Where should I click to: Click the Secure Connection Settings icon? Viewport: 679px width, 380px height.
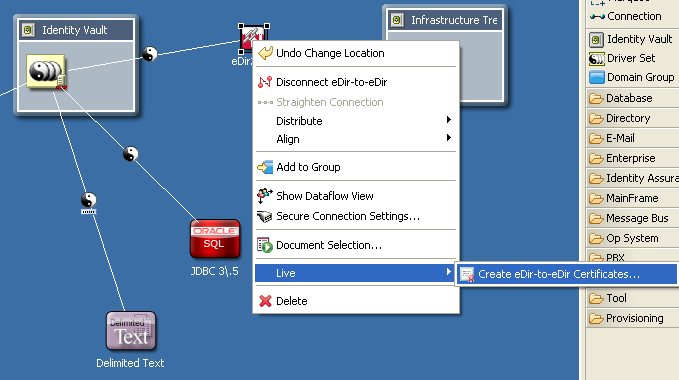265,216
